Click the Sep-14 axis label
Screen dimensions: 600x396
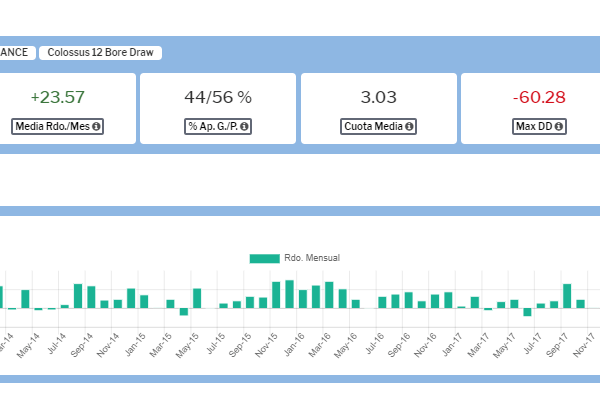[x=82, y=345]
